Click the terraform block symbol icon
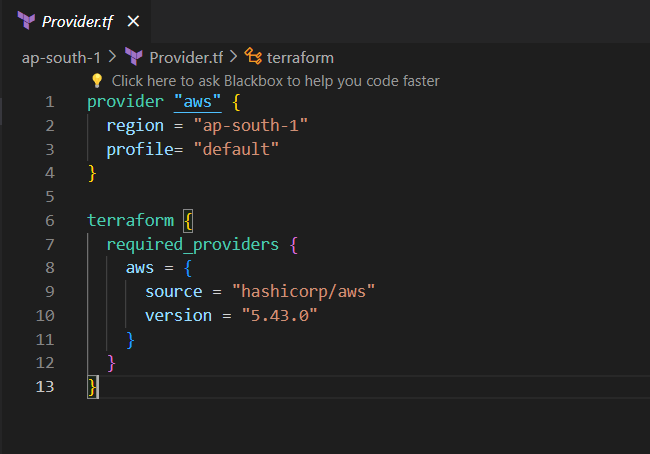Screen dimensions: 650x454 pos(253,56)
